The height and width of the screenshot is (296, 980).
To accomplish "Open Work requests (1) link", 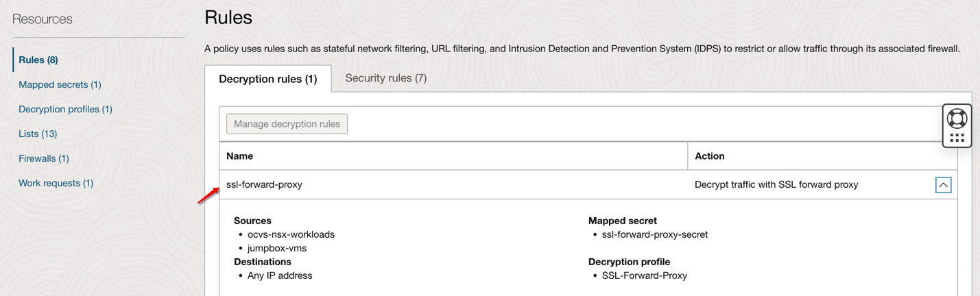I will click(x=56, y=184).
